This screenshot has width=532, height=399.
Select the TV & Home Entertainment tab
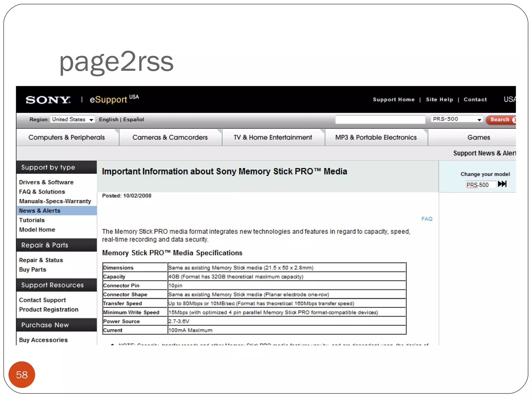pyautogui.click(x=272, y=137)
